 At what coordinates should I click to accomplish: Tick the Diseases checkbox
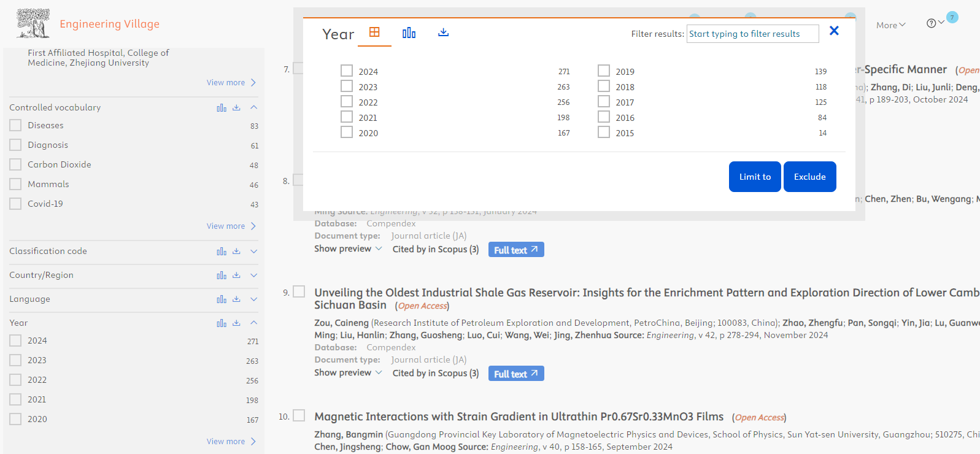pyautogui.click(x=15, y=125)
